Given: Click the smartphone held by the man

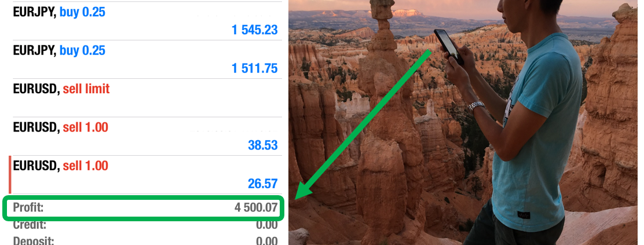Looking at the screenshot, I should (448, 46).
